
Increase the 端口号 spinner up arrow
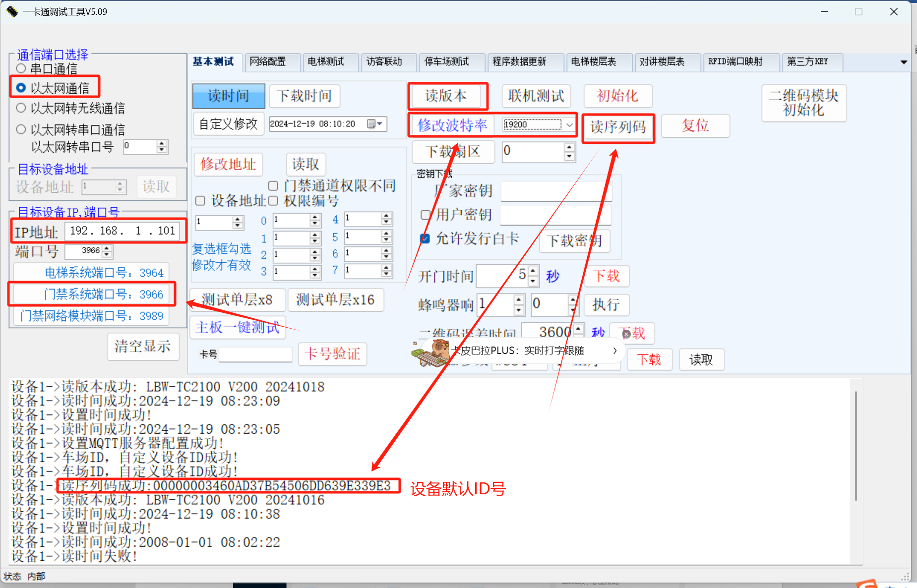click(107, 248)
